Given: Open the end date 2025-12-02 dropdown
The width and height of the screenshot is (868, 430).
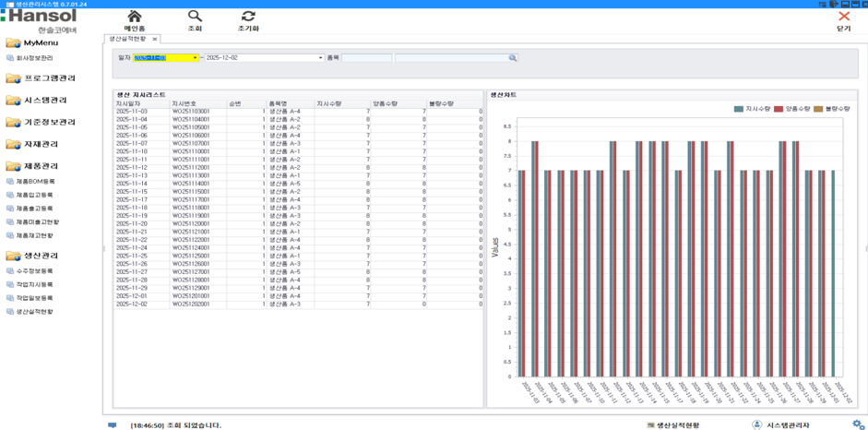Looking at the screenshot, I should 320,58.
